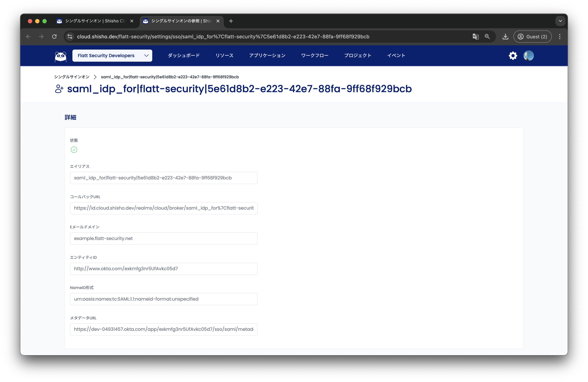This screenshot has width=588, height=382.
Task: Open the user avatar menu
Action: 528,56
